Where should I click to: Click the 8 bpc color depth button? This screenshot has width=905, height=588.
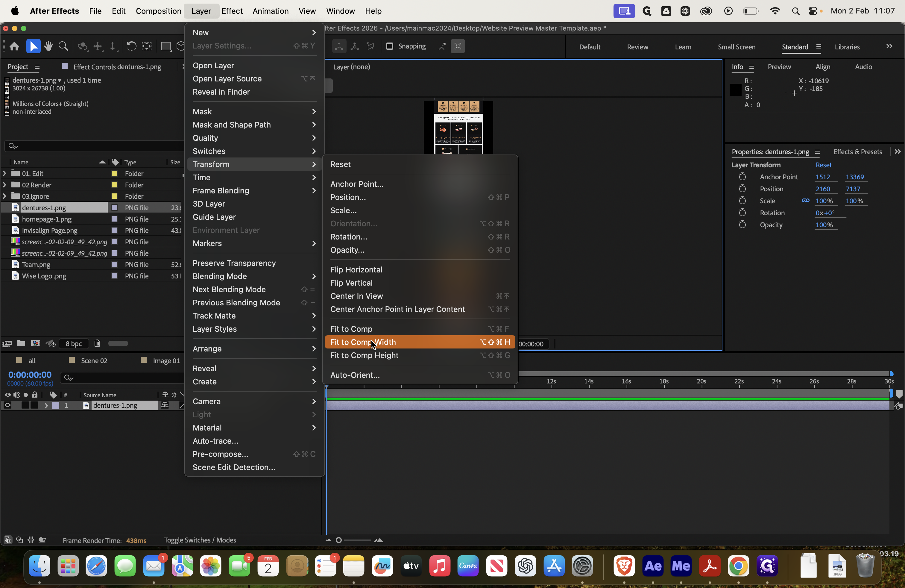coord(74,343)
